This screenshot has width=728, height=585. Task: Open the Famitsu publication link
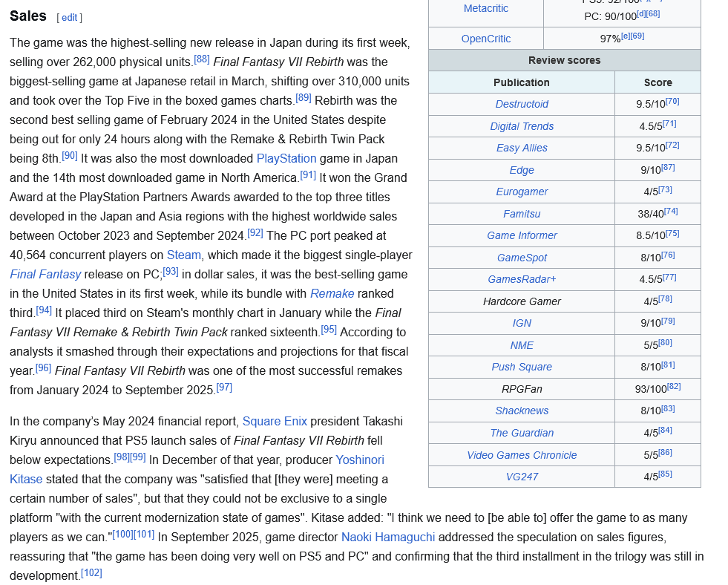tap(522, 214)
